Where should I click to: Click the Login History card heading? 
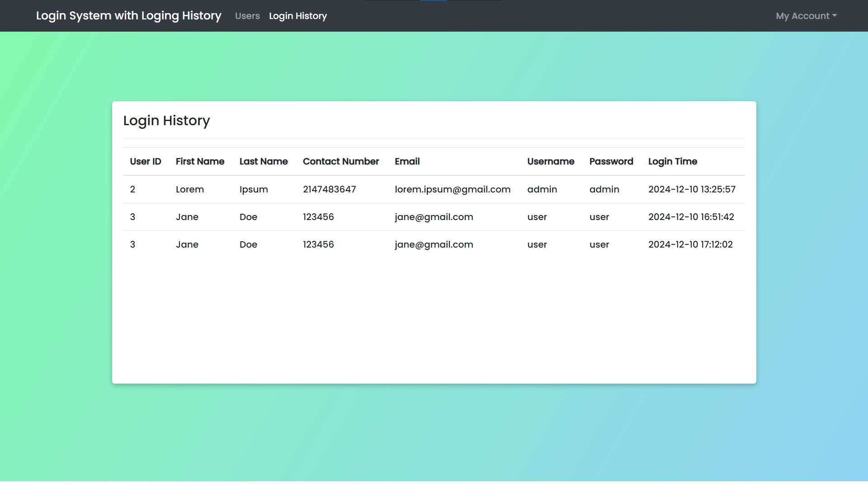pyautogui.click(x=166, y=121)
